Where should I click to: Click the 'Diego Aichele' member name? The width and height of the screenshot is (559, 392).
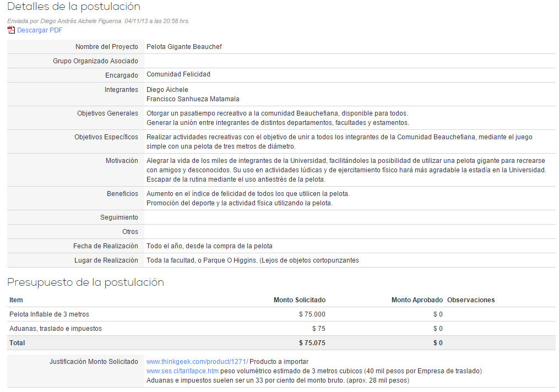click(x=167, y=90)
